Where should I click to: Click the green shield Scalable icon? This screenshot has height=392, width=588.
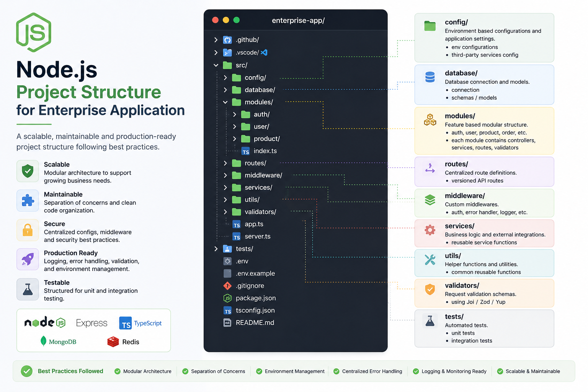coord(28,171)
